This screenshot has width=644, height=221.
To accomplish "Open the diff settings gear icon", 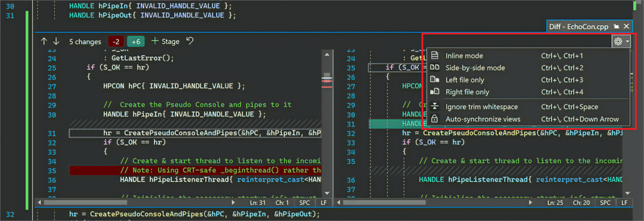I will pyautogui.click(x=618, y=41).
